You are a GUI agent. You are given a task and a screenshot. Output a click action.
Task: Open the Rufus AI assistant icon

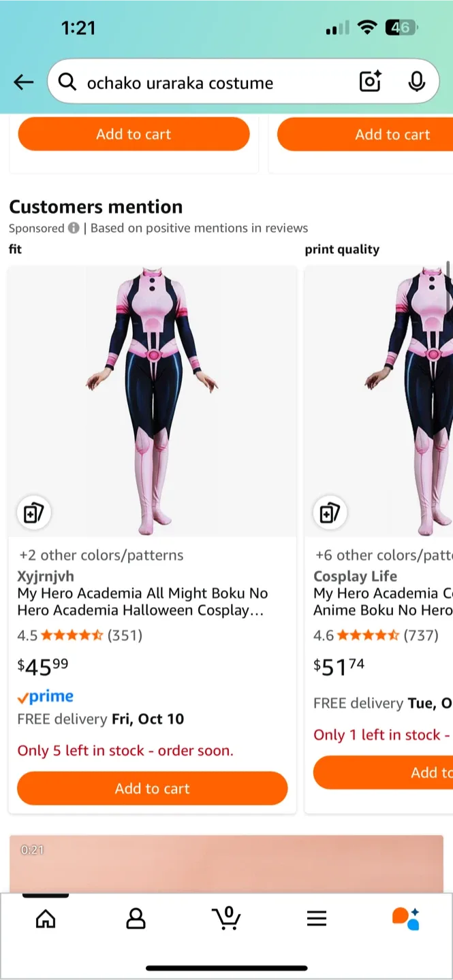[x=407, y=919]
